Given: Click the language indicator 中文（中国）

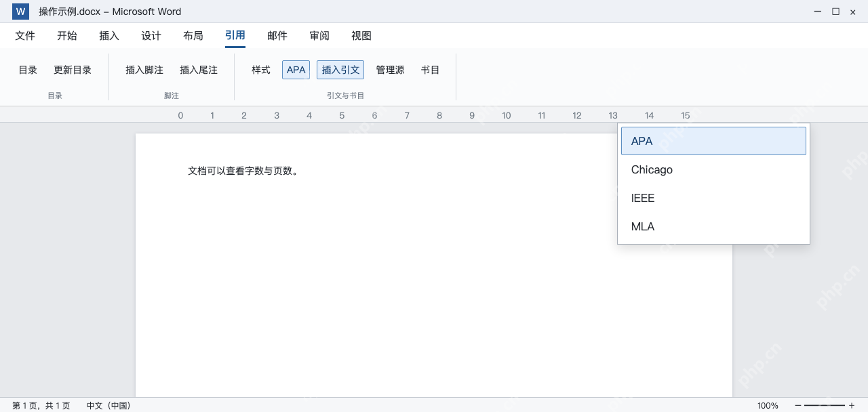Looking at the screenshot, I should (x=108, y=405).
